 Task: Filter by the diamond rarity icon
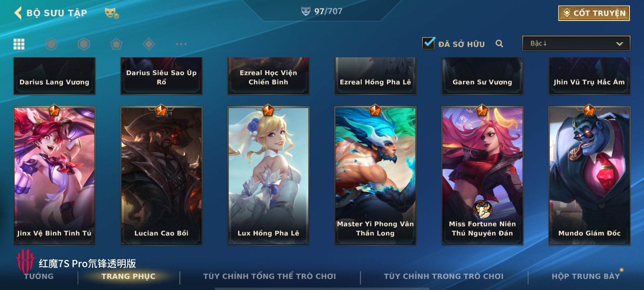[x=149, y=44]
